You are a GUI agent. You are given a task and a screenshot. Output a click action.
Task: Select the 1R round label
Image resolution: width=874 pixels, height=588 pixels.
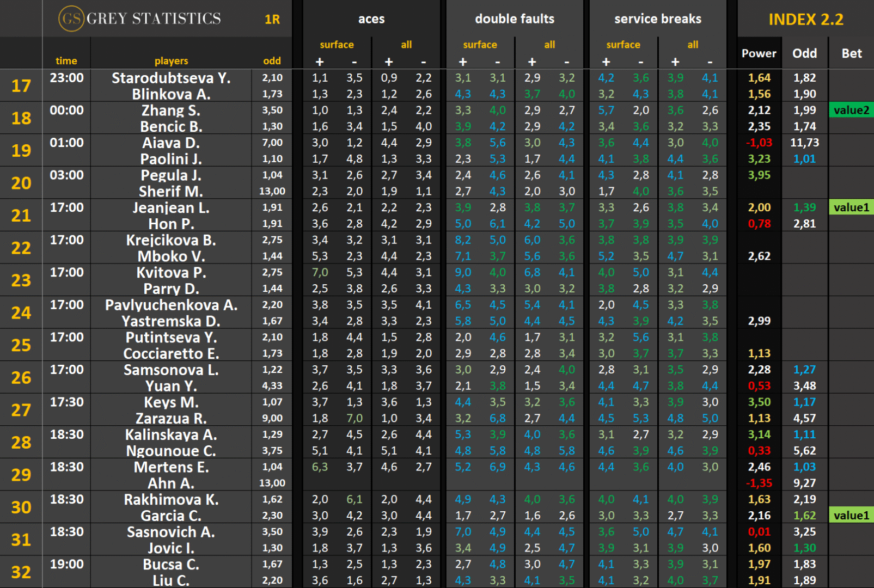coord(272,20)
